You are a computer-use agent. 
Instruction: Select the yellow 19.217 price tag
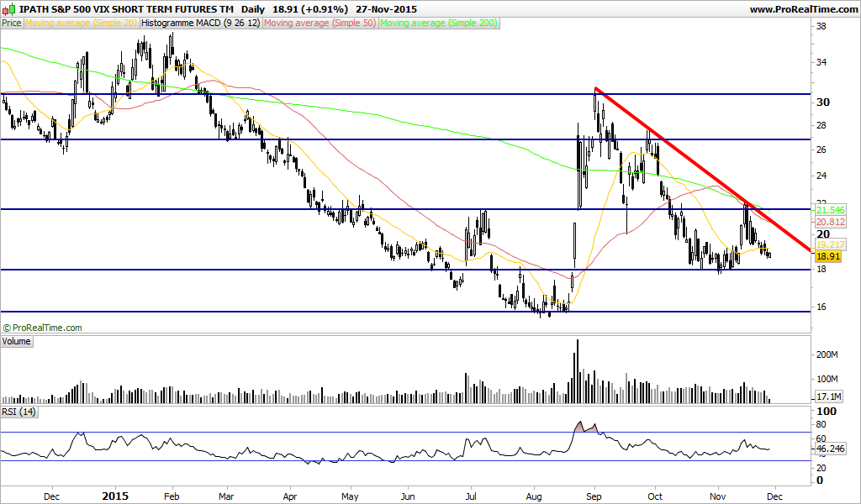point(830,244)
